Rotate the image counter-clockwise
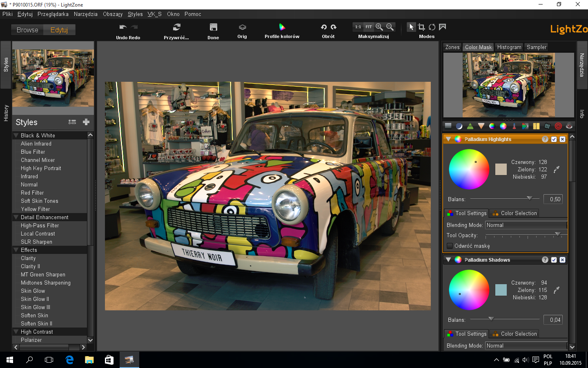 324,27
